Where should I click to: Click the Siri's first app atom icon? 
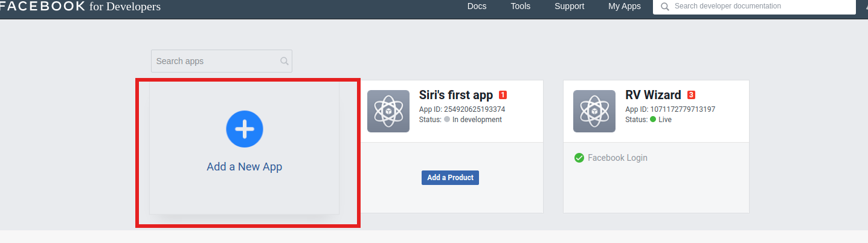click(x=388, y=111)
